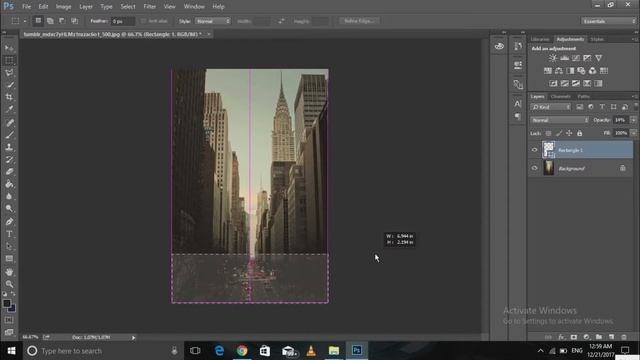This screenshot has width=640, height=360.
Task: Click the Rectangle 1 layer thumbnail
Action: [x=548, y=150]
